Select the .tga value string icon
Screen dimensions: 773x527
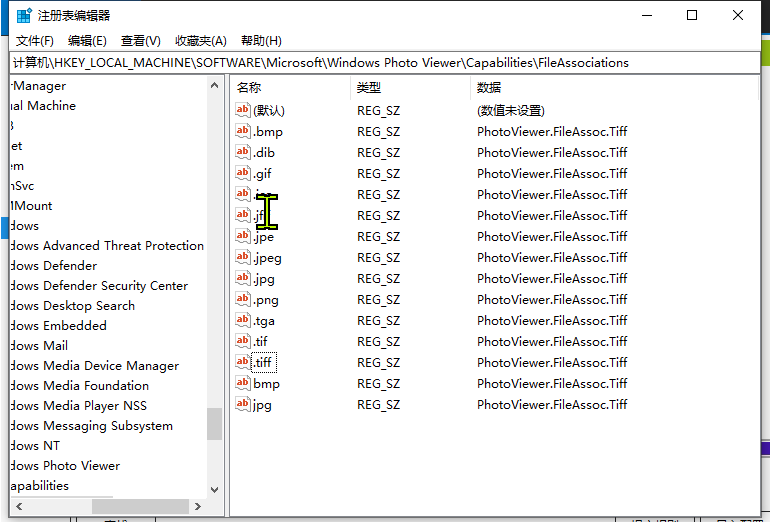point(243,320)
